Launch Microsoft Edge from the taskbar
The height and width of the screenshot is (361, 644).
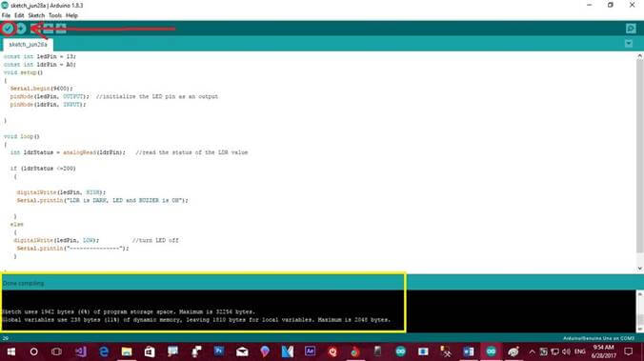coord(104,351)
